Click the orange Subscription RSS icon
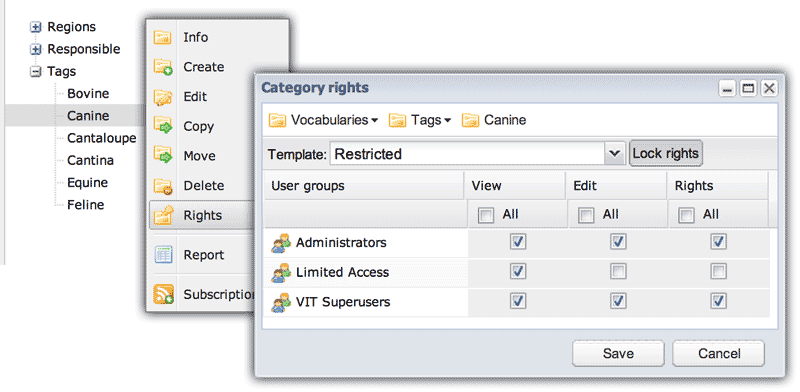Screen dimensions: 800x392 (x=163, y=295)
